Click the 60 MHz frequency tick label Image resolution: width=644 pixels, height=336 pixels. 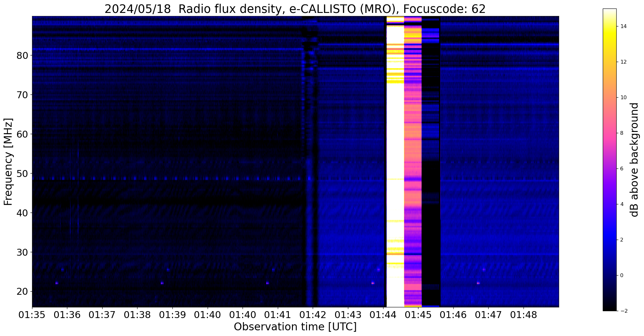tap(22, 134)
